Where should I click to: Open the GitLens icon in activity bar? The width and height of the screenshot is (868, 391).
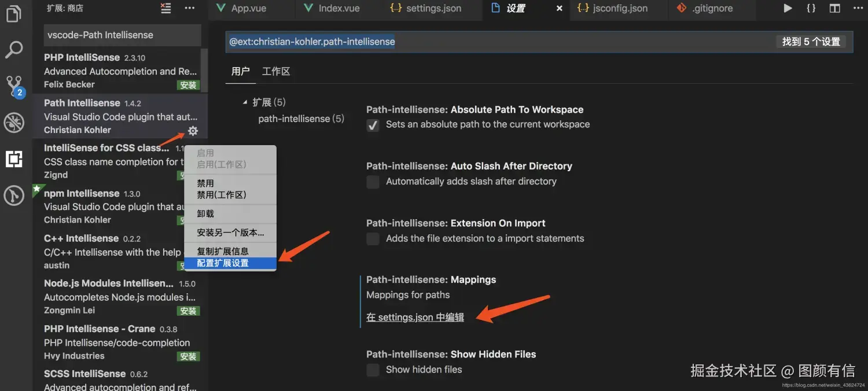pos(14,195)
